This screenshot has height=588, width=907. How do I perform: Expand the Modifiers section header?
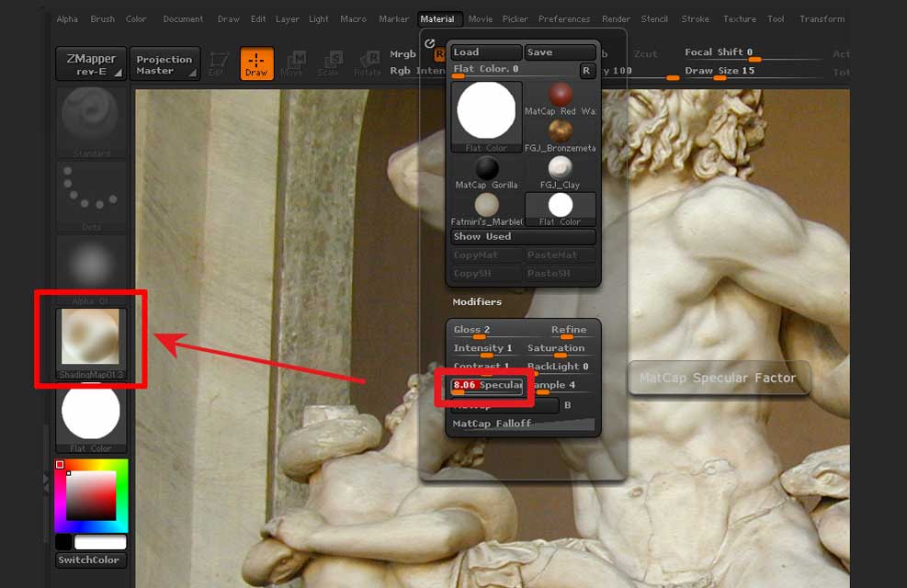coord(477,301)
